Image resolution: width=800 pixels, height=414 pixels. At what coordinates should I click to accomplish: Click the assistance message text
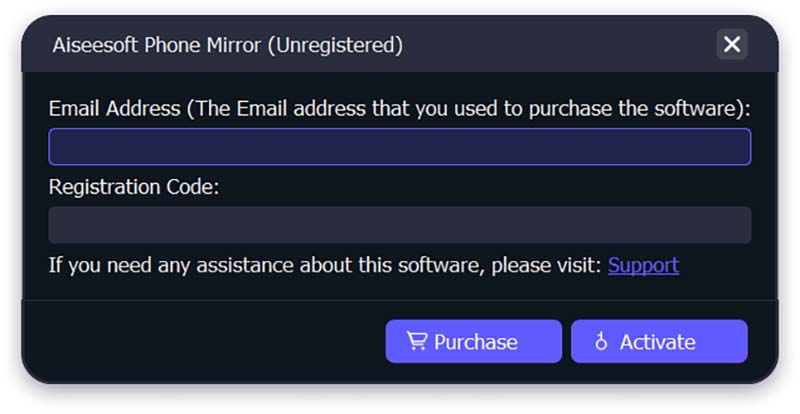(325, 265)
